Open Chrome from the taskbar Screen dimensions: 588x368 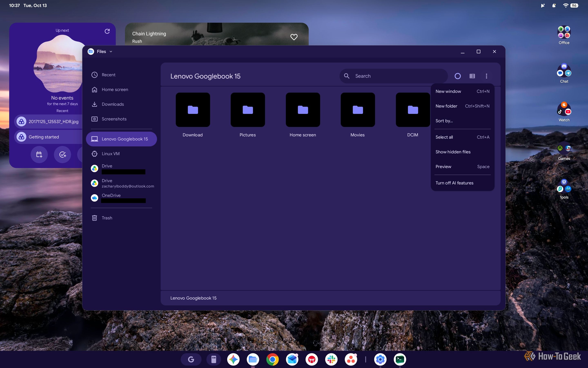point(273,359)
